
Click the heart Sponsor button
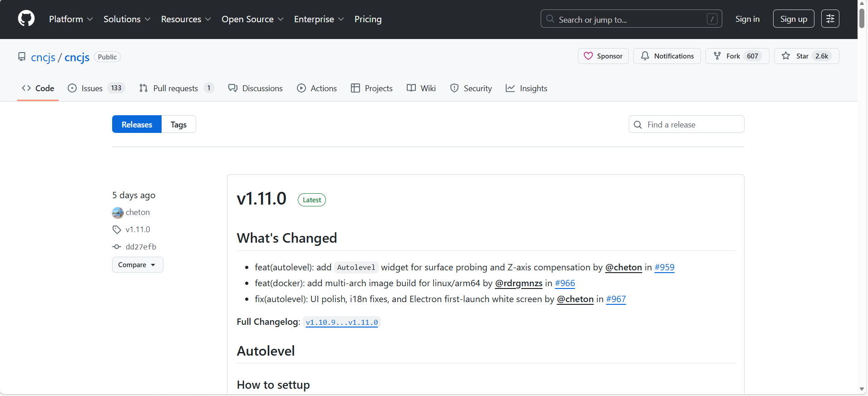click(x=603, y=56)
